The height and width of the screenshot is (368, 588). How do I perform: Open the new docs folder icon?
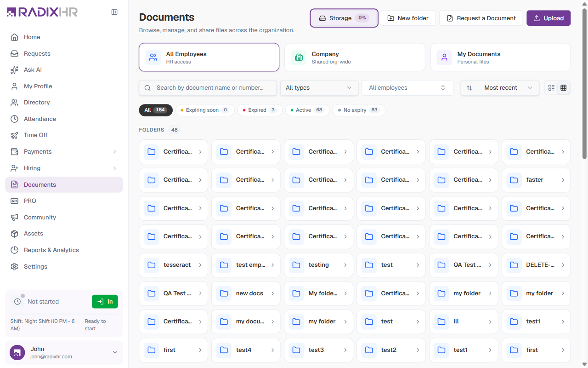(x=224, y=293)
